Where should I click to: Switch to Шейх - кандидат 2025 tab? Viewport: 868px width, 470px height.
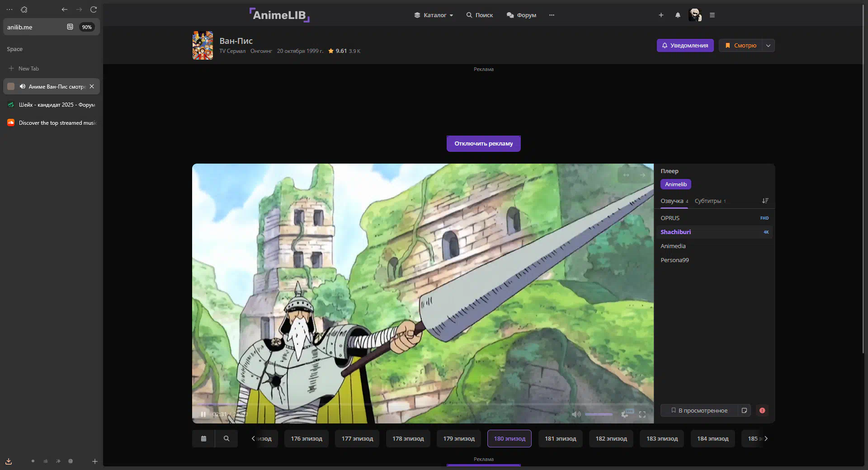51,104
